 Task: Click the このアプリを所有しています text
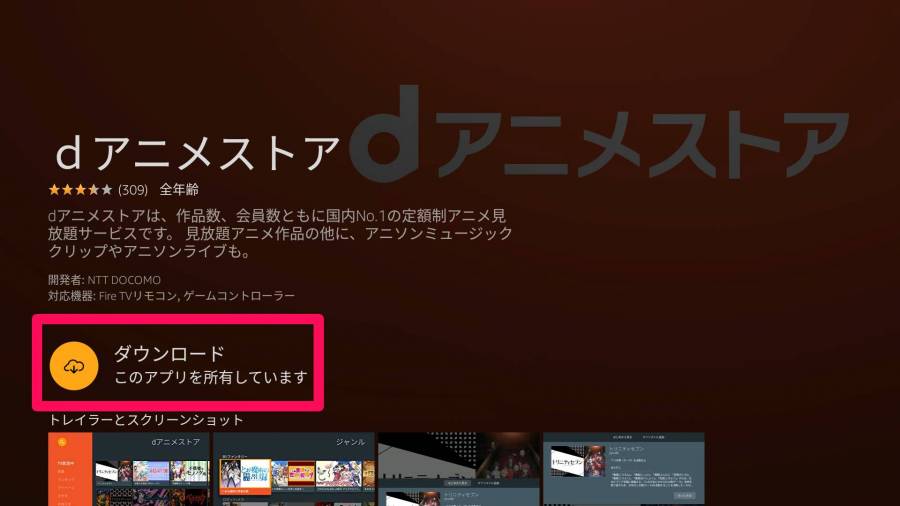[x=211, y=377]
